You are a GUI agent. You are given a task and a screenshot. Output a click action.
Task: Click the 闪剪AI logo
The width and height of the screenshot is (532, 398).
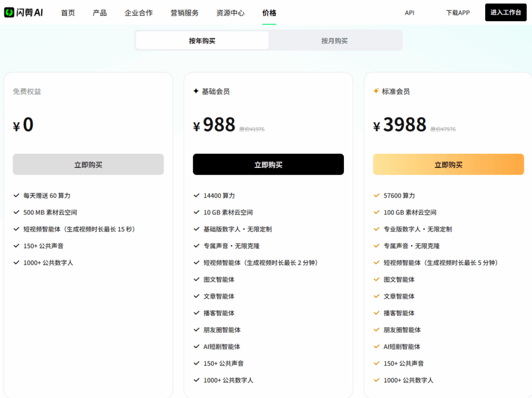23,12
